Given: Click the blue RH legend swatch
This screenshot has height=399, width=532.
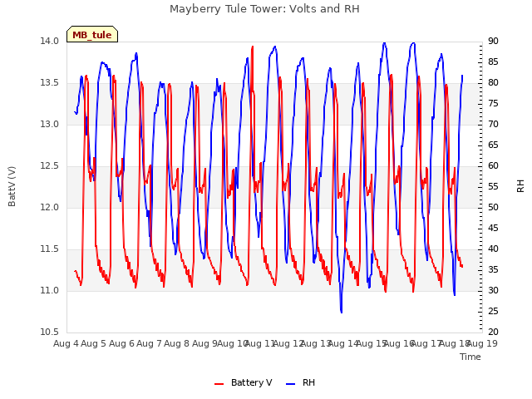Looking at the screenshot, I should [291, 384].
